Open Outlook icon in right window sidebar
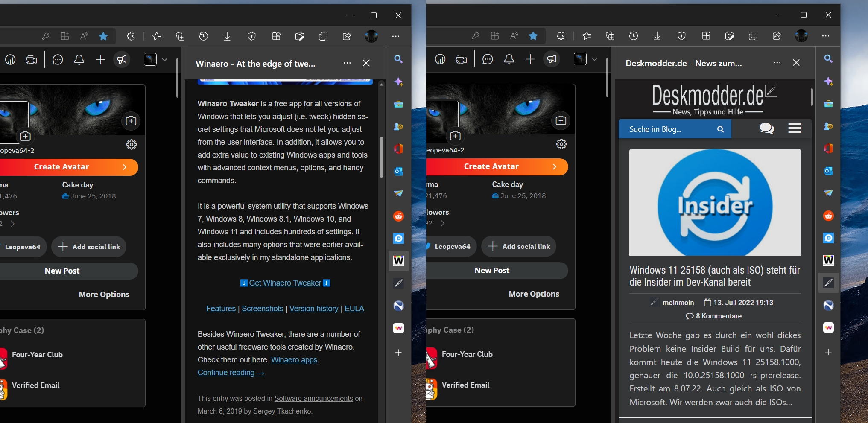Image resolution: width=868 pixels, height=423 pixels. (x=828, y=171)
